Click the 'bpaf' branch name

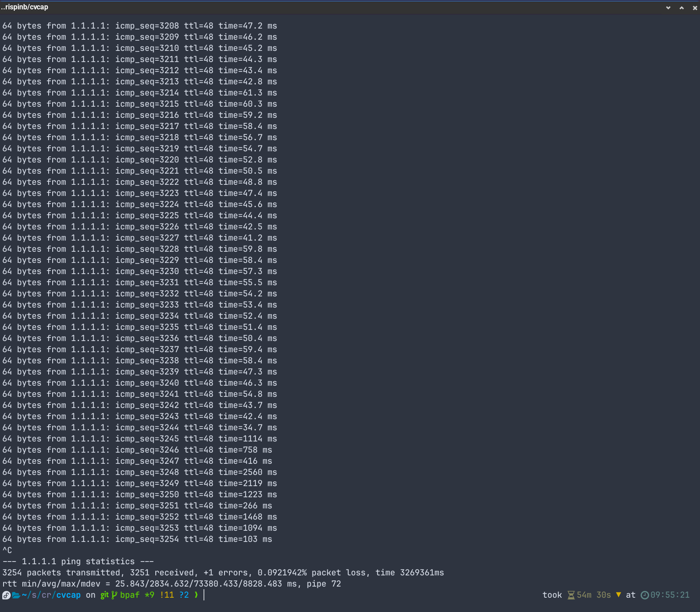(x=130, y=595)
